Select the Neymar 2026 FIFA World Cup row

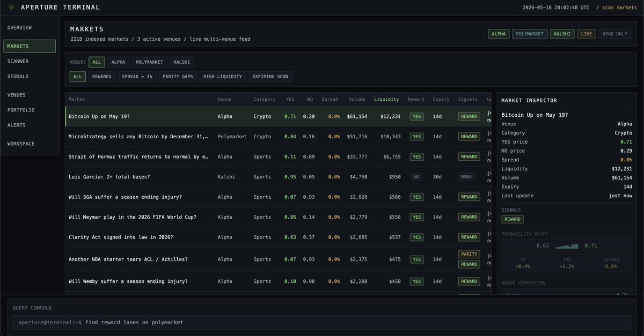(x=278, y=217)
